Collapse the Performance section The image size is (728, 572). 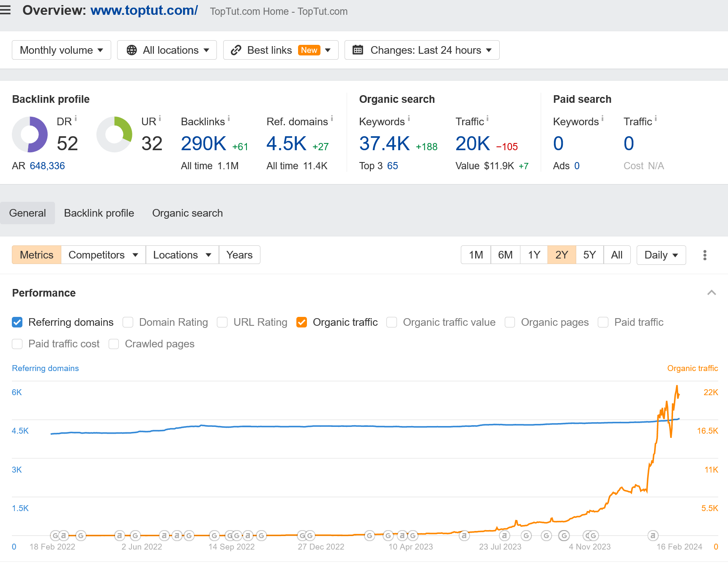712,292
